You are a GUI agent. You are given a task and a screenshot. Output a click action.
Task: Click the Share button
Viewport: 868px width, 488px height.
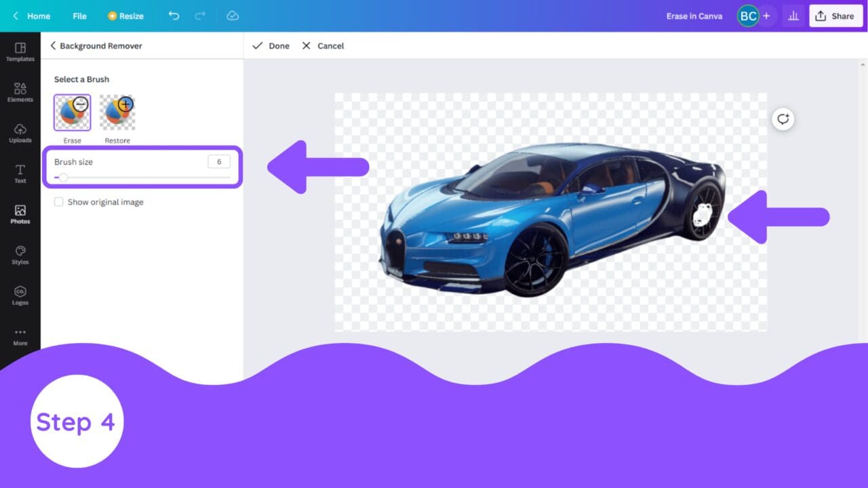tap(835, 16)
